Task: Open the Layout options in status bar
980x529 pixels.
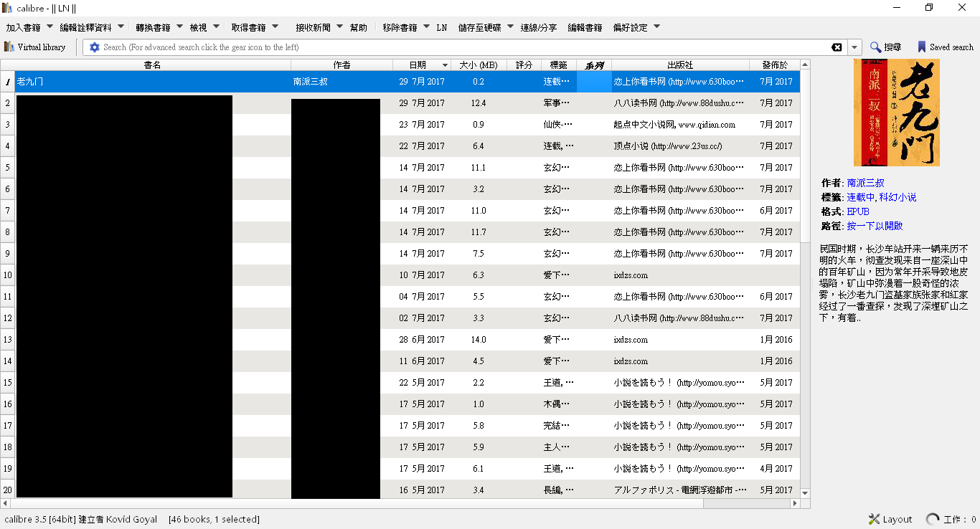Action: [x=890, y=519]
